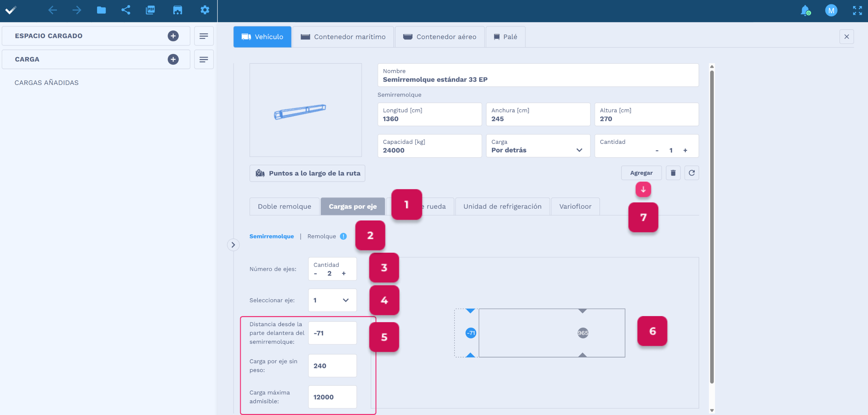868x415 pixels.
Task: Increase Número de ejes quantity
Action: 344,274
